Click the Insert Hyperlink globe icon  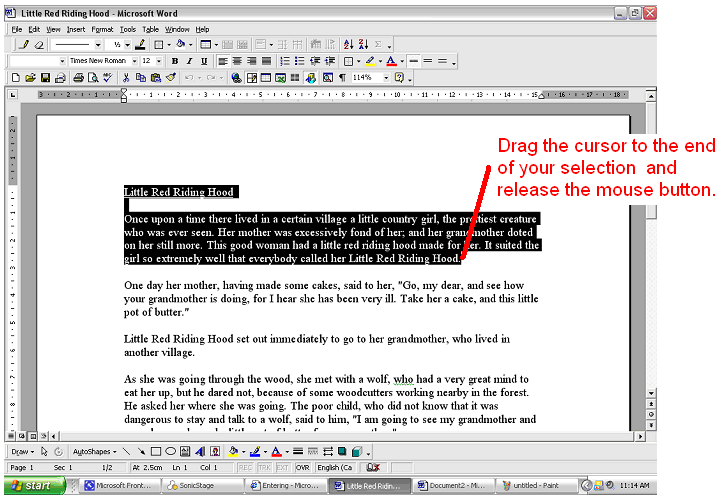[x=236, y=78]
